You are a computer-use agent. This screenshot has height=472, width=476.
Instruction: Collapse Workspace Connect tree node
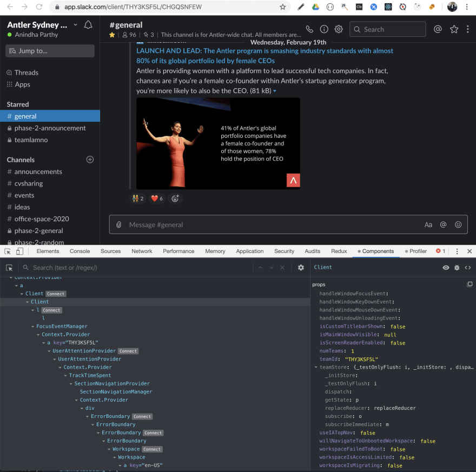pyautogui.click(x=109, y=449)
